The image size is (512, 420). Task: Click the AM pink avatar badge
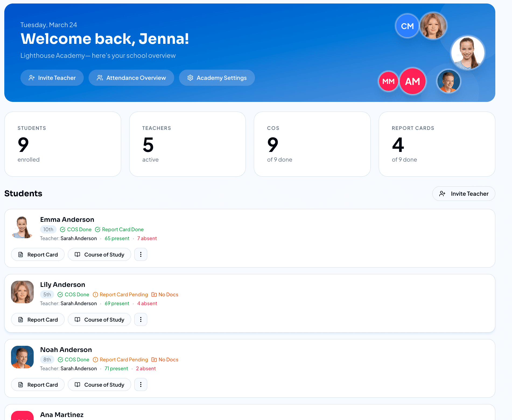pyautogui.click(x=413, y=81)
